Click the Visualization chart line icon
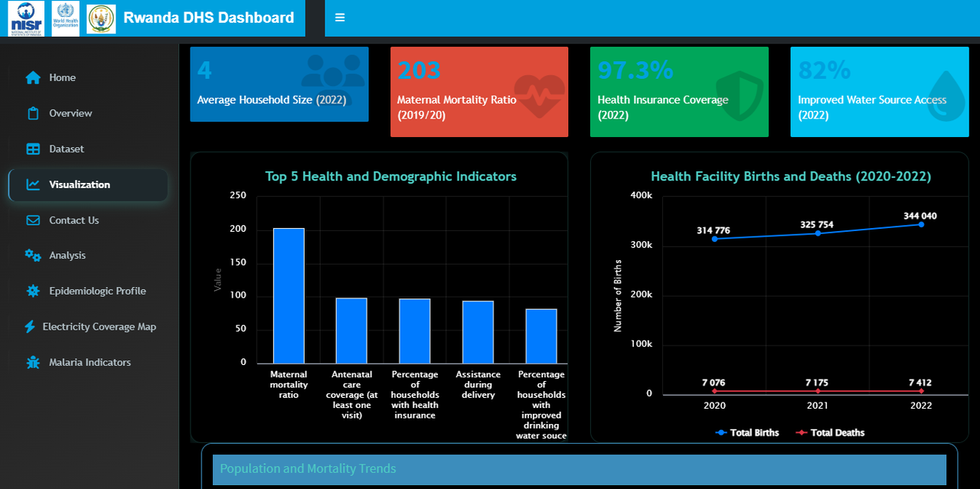The image size is (980, 489). point(33,184)
